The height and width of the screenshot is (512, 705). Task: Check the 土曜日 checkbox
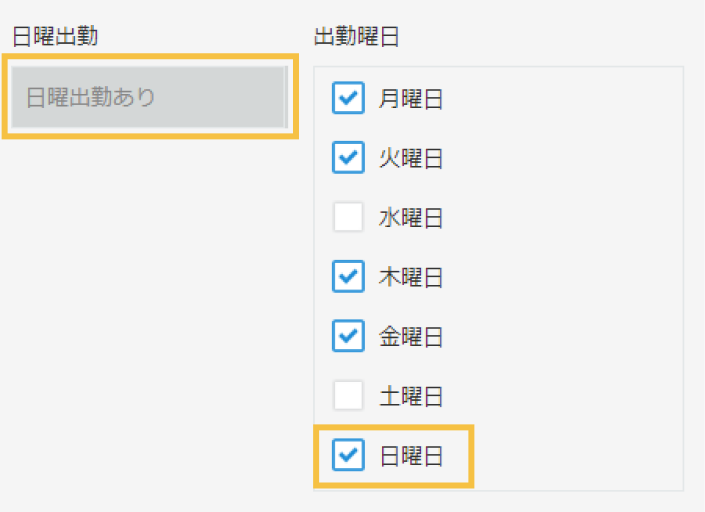coord(348,396)
